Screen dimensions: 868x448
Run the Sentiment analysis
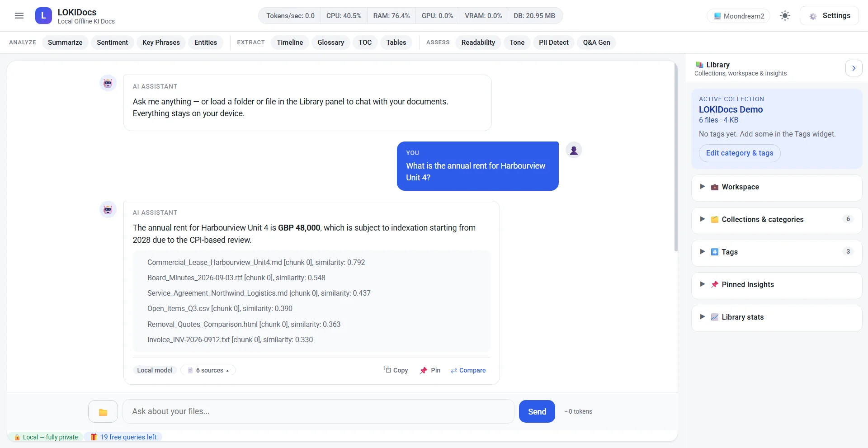coord(112,42)
